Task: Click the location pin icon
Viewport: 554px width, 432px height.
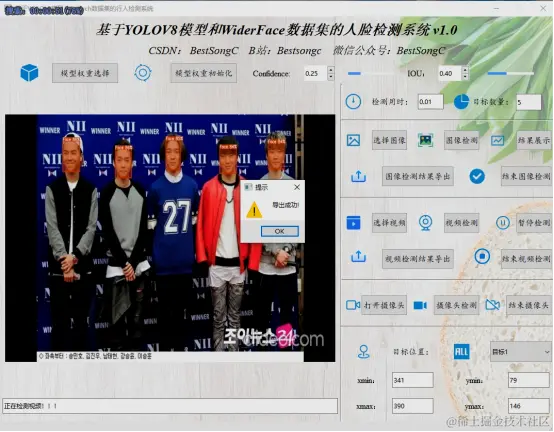Action: point(364,352)
